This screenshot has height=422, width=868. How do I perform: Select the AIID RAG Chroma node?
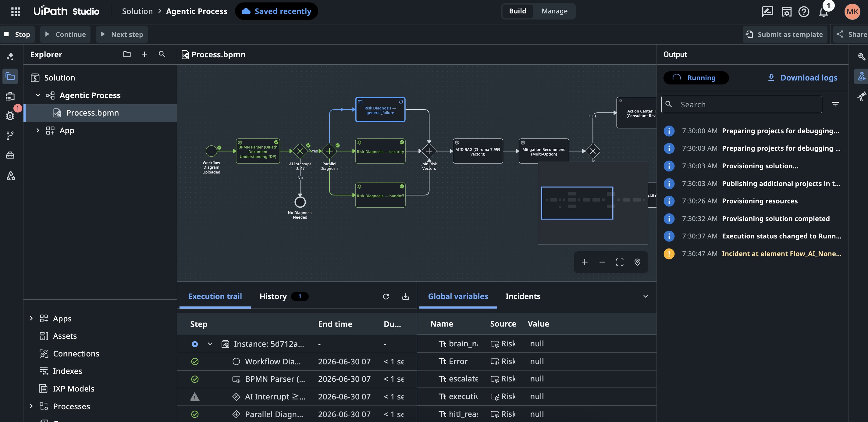coord(478,151)
